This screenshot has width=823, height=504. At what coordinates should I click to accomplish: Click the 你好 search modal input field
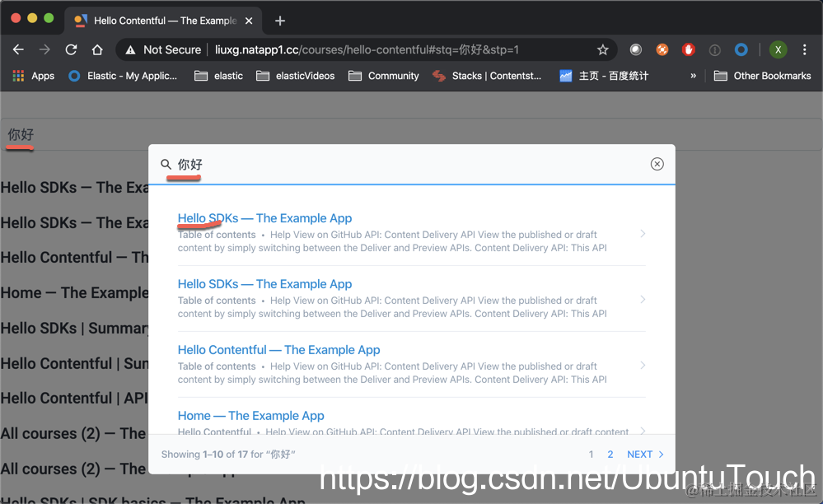pos(411,164)
